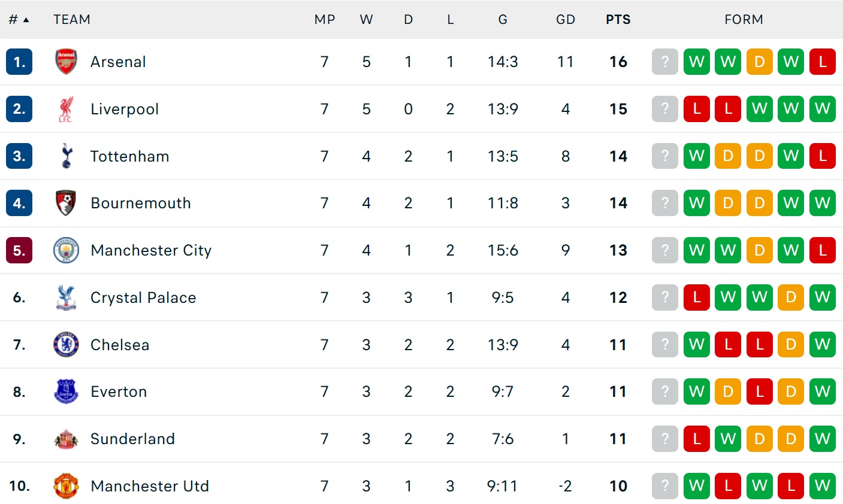
Task: Click the Chelsea club crest icon
Action: [x=66, y=345]
